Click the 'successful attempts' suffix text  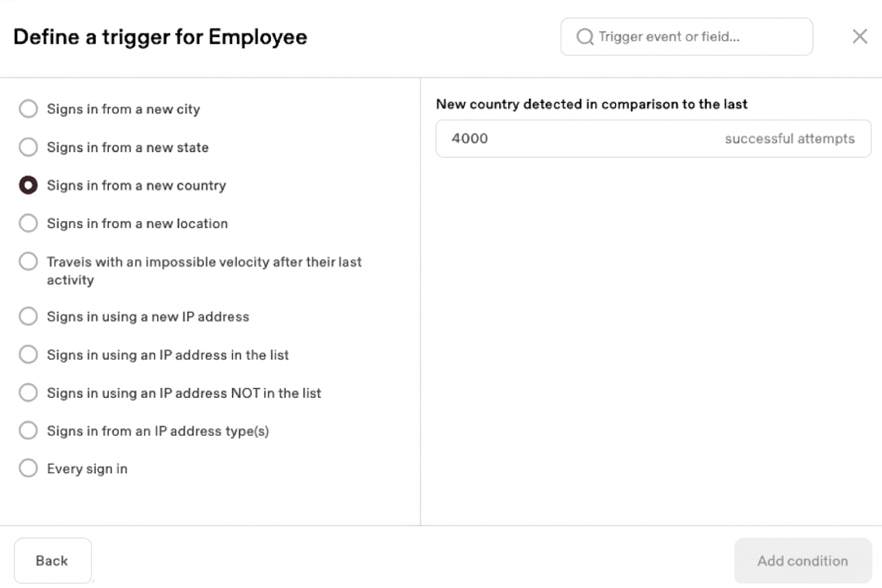[790, 138]
